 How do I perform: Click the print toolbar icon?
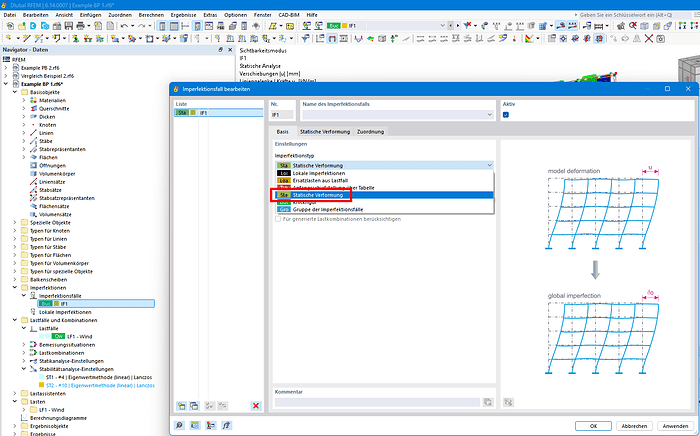pyautogui.click(x=81, y=26)
